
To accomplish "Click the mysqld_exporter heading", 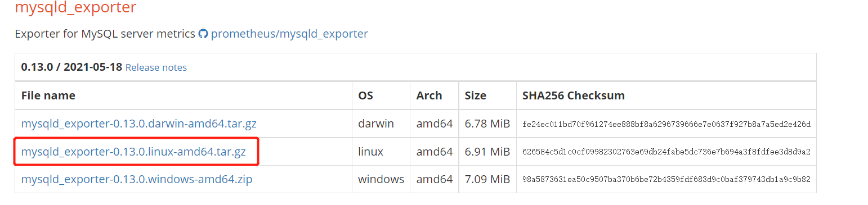I will coord(75,8).
